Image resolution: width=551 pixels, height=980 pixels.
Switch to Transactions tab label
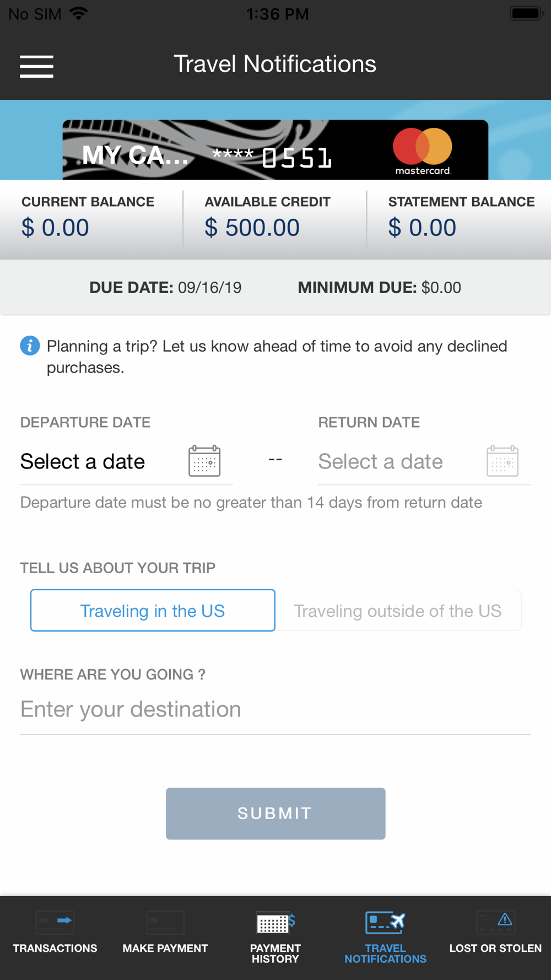point(55,949)
